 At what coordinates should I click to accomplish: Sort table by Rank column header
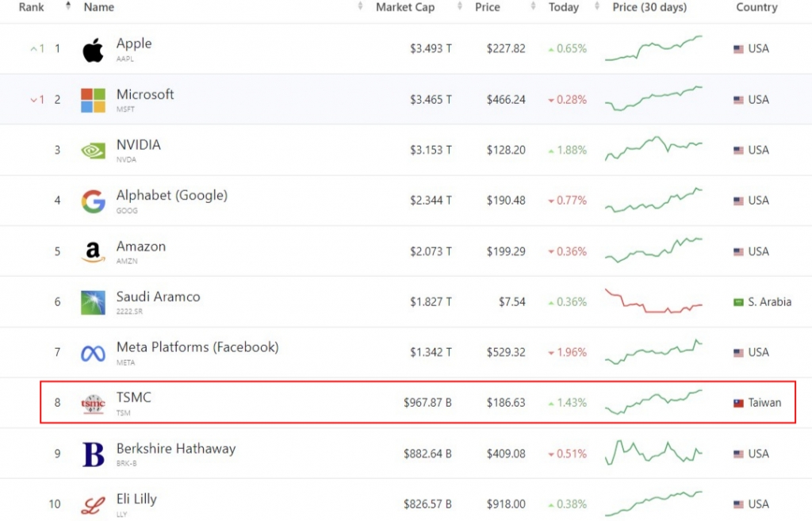(x=32, y=7)
